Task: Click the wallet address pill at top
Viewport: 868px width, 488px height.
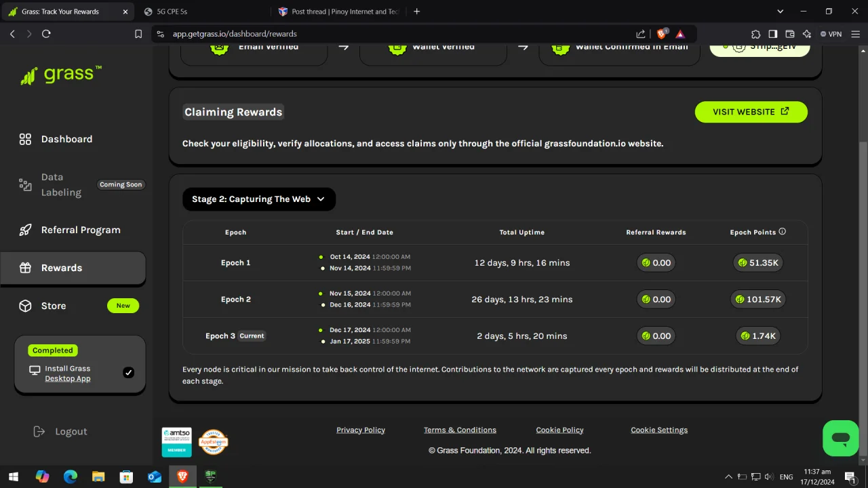Action: point(760,47)
